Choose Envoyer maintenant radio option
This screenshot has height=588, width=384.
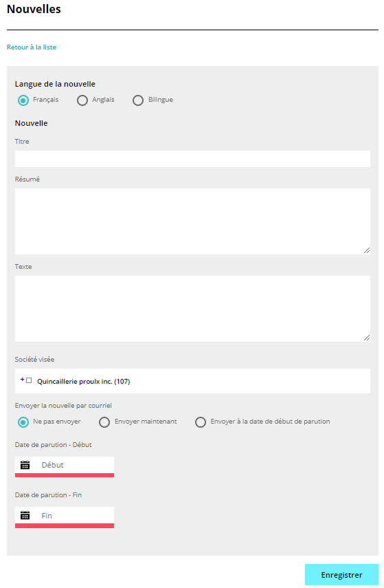pos(104,422)
